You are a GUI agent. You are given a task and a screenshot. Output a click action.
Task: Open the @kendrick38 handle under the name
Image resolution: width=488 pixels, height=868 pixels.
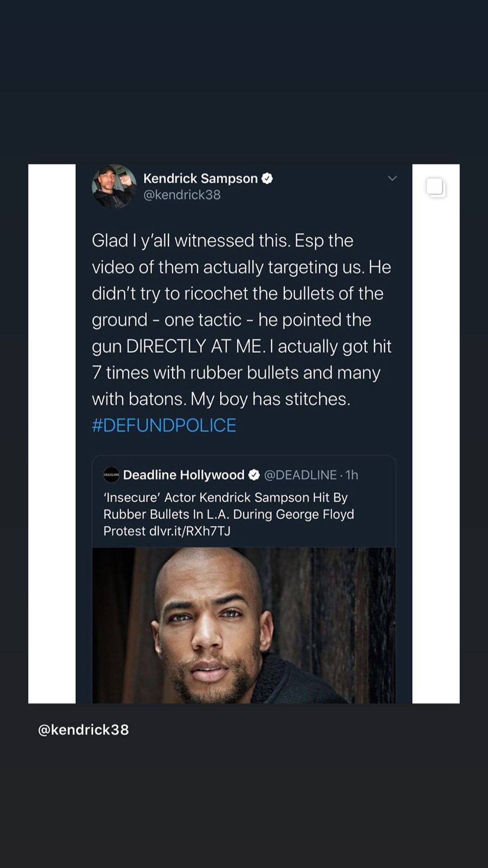(x=182, y=195)
